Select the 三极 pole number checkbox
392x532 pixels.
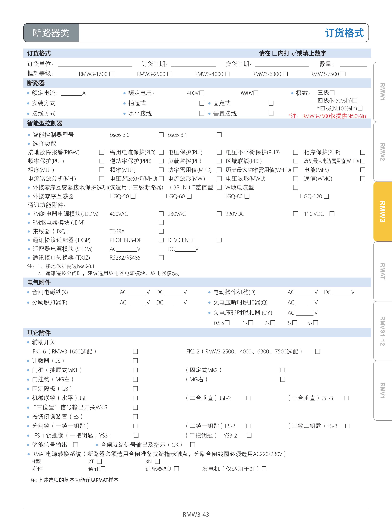pyautogui.click(x=332, y=93)
